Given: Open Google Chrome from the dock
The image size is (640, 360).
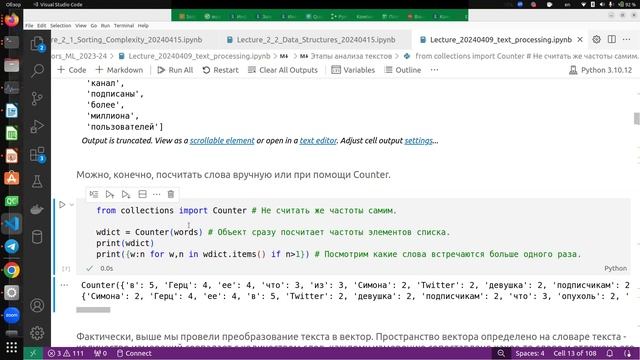Looking at the screenshot, I should tap(11, 270).
